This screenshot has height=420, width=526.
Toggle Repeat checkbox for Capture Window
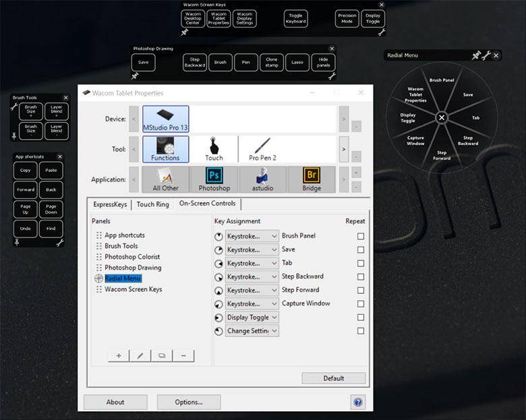point(361,303)
